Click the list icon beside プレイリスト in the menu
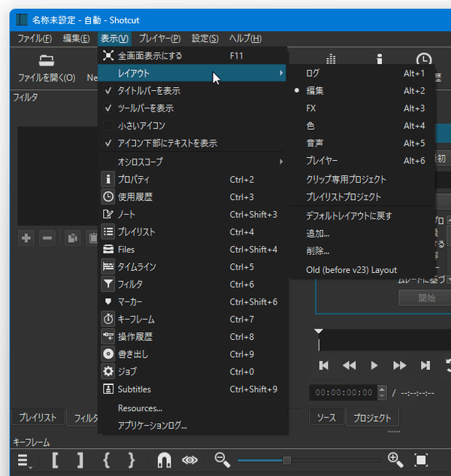The width and height of the screenshot is (451, 476). pos(108,232)
